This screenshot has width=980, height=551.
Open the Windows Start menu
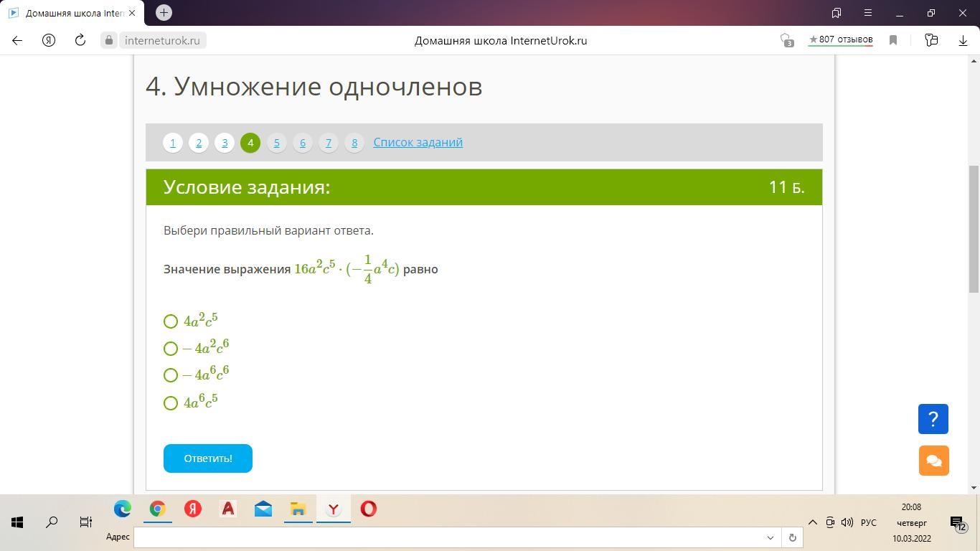coord(17,522)
